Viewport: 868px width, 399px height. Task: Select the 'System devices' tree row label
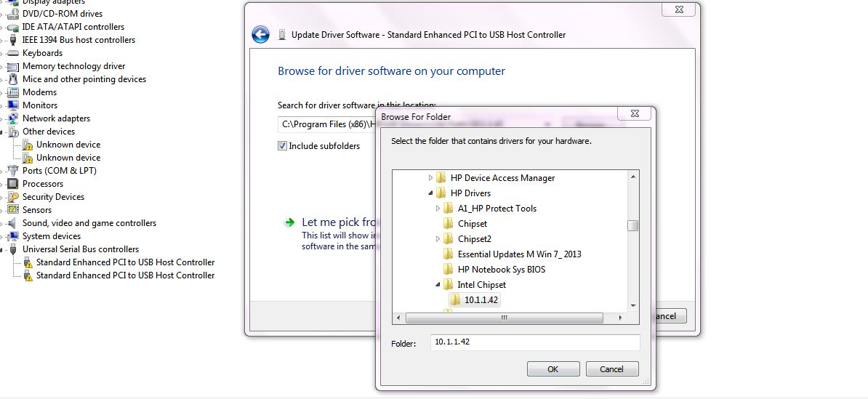click(52, 236)
